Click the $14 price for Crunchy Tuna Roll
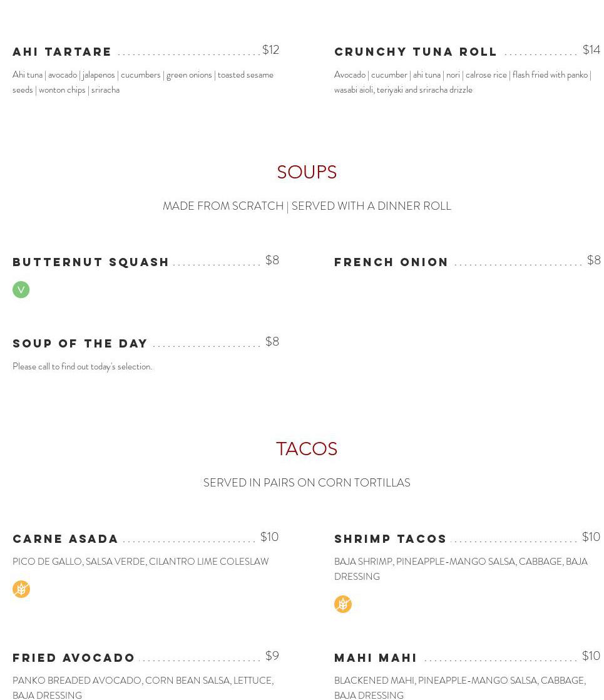Viewport: 604px width, 700px height. coord(591,49)
